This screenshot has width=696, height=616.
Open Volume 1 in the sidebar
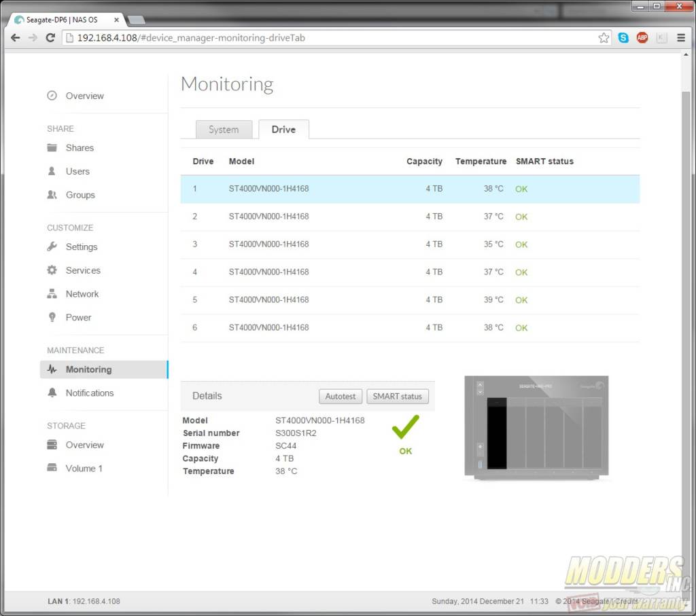(84, 469)
